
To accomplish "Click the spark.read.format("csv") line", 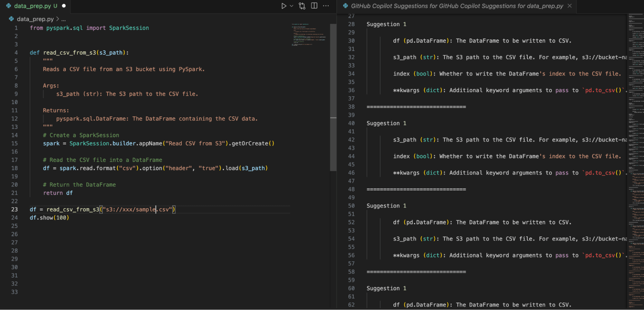I will coord(155,168).
